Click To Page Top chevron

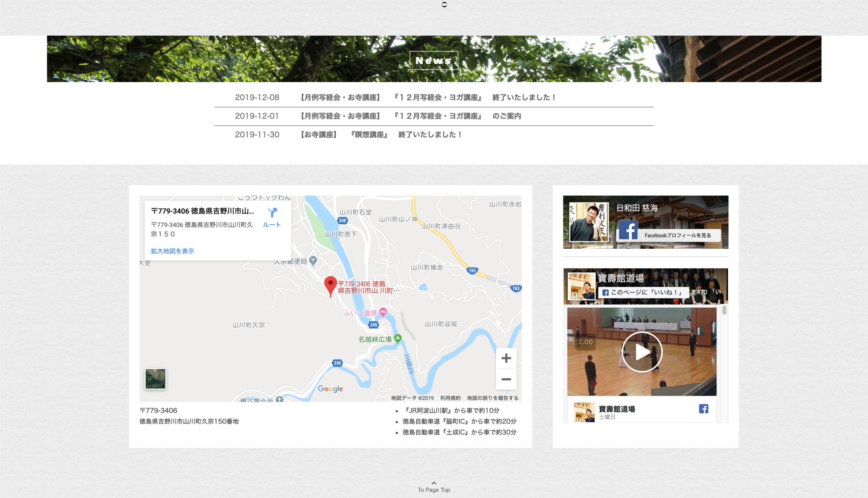(434, 483)
